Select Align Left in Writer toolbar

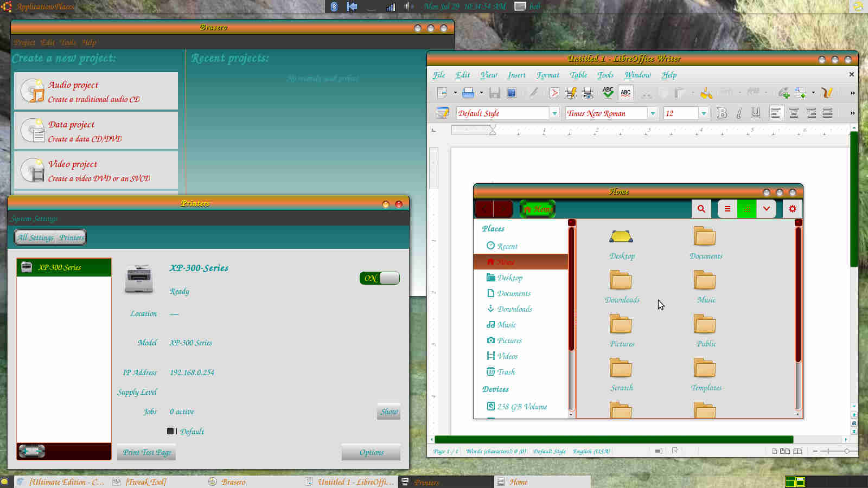pyautogui.click(x=776, y=113)
